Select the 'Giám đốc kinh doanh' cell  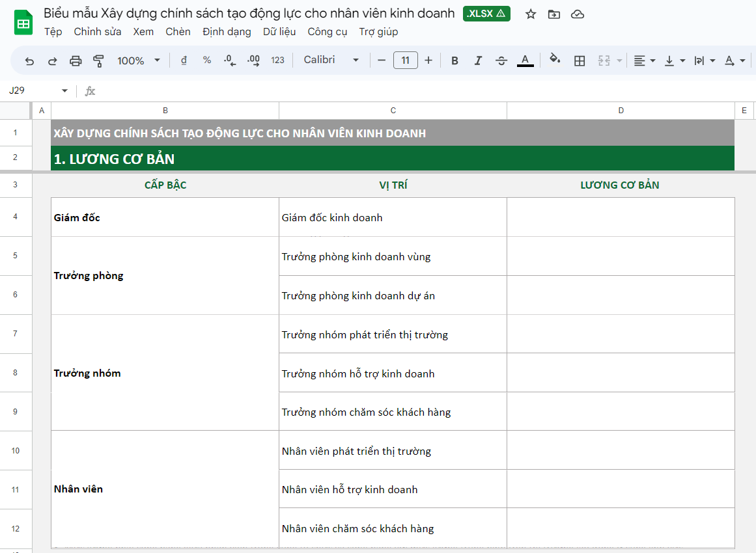pyautogui.click(x=393, y=217)
